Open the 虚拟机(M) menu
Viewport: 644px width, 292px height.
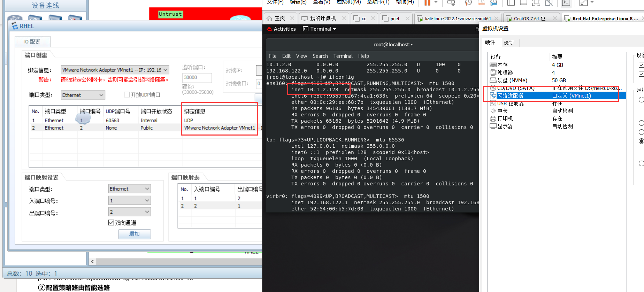[348, 2]
